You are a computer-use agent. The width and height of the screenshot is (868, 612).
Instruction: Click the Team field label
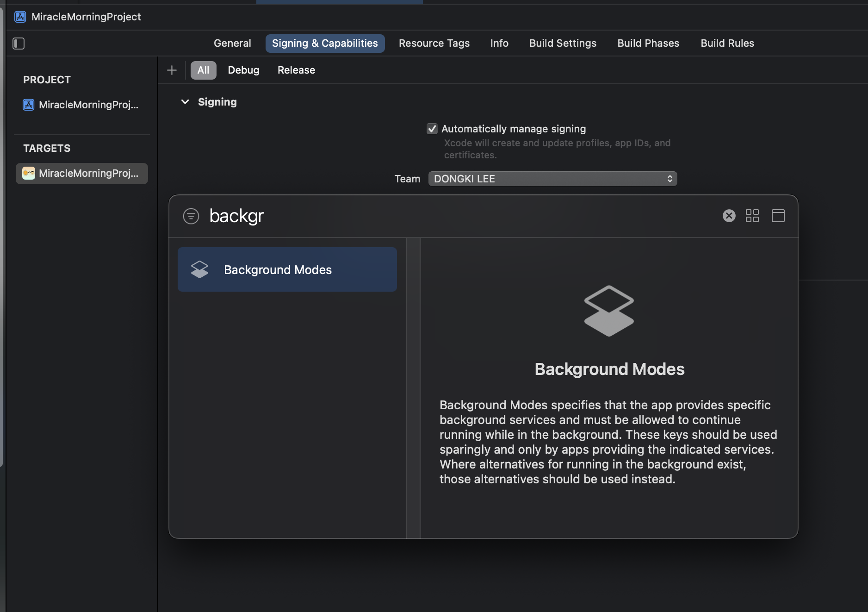pyautogui.click(x=407, y=179)
